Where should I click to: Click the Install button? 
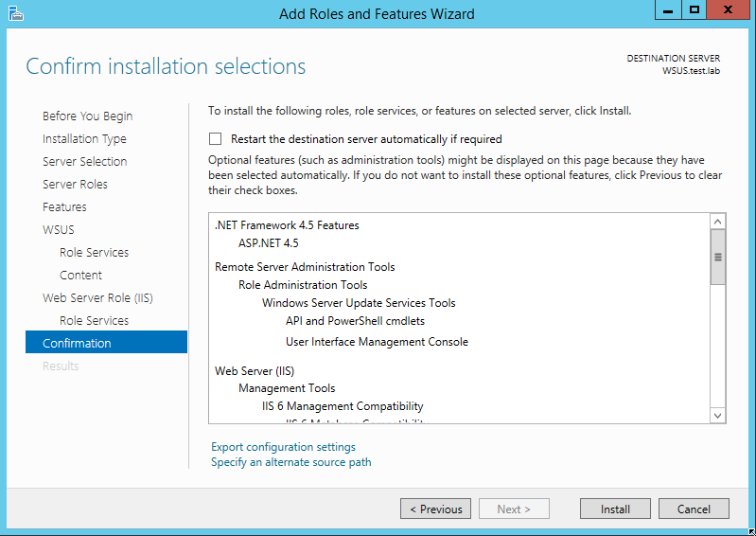tap(615, 509)
